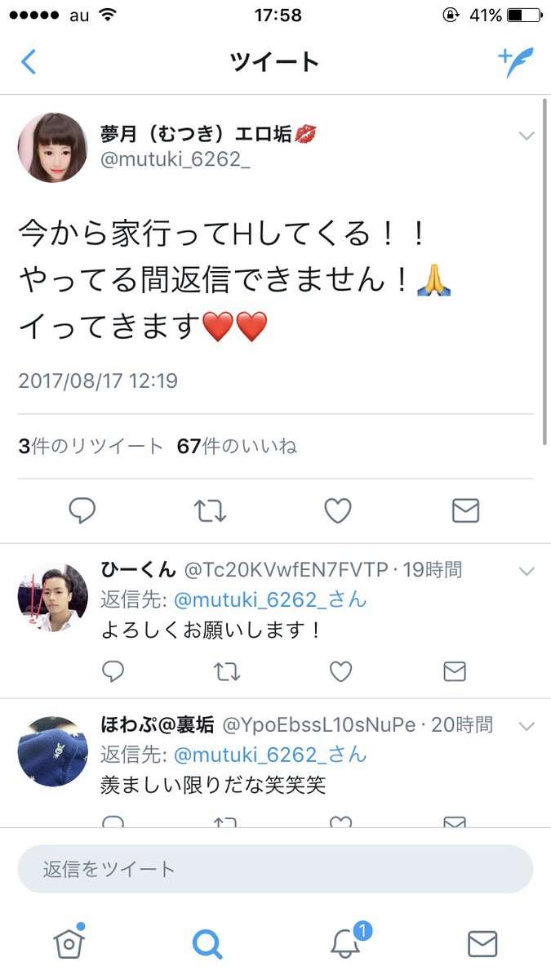Open the Search tab in bottom bar
This screenshot has width=551, height=980.
[207, 944]
